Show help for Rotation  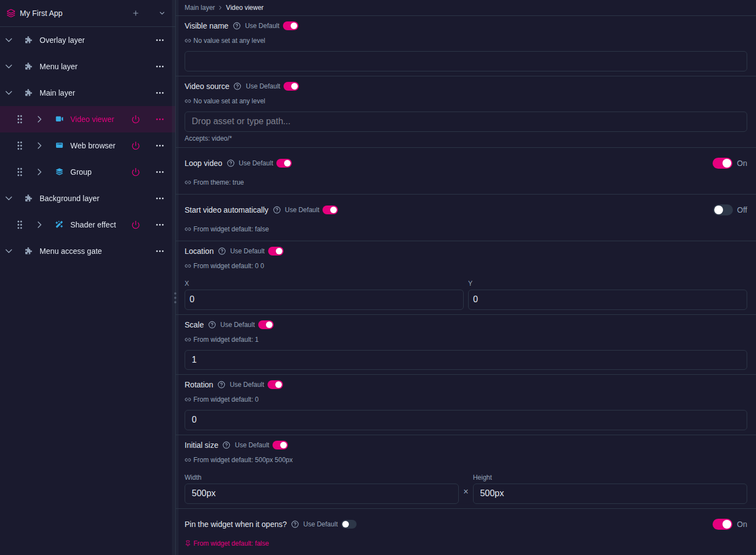221,385
